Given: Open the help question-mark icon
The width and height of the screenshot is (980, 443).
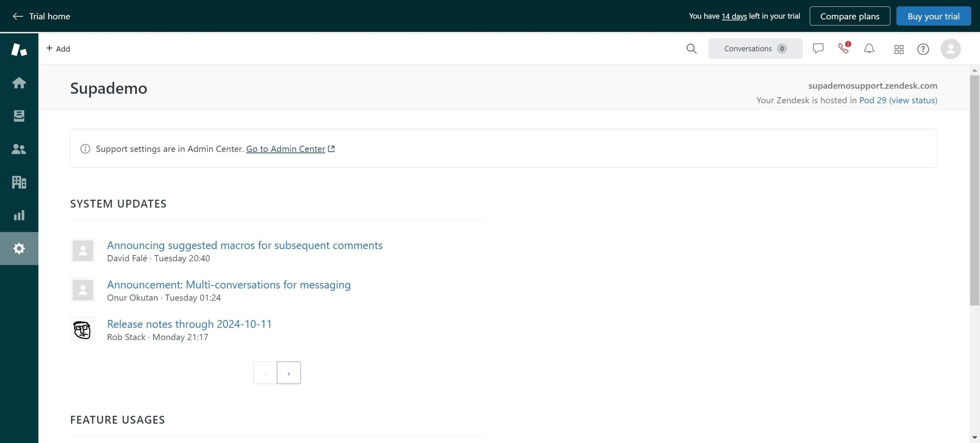Looking at the screenshot, I should pyautogui.click(x=923, y=49).
